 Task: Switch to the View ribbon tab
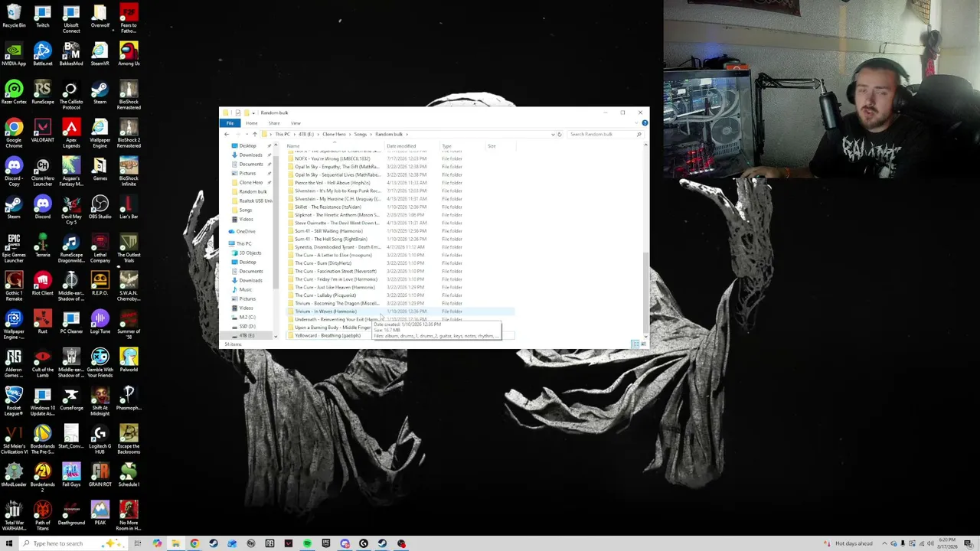(x=296, y=123)
